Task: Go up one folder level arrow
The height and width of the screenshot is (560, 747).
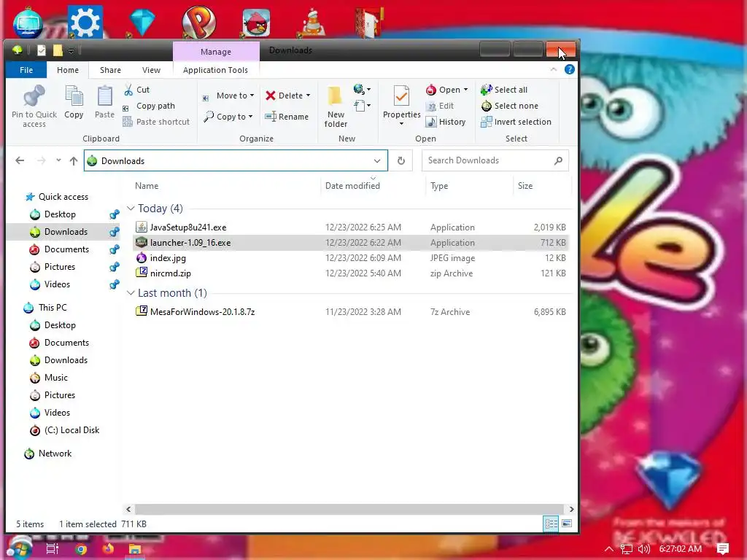Action: pos(74,161)
